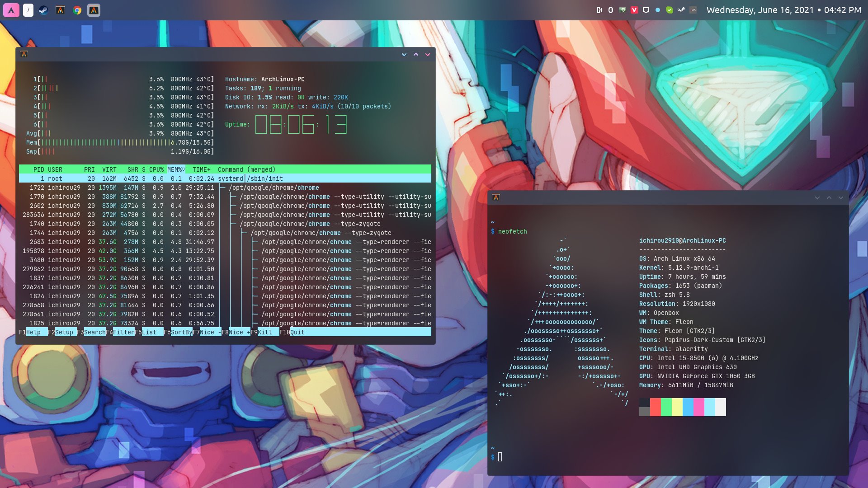The height and width of the screenshot is (488, 868).
Task: Click the PID column header
Action: coord(38,169)
